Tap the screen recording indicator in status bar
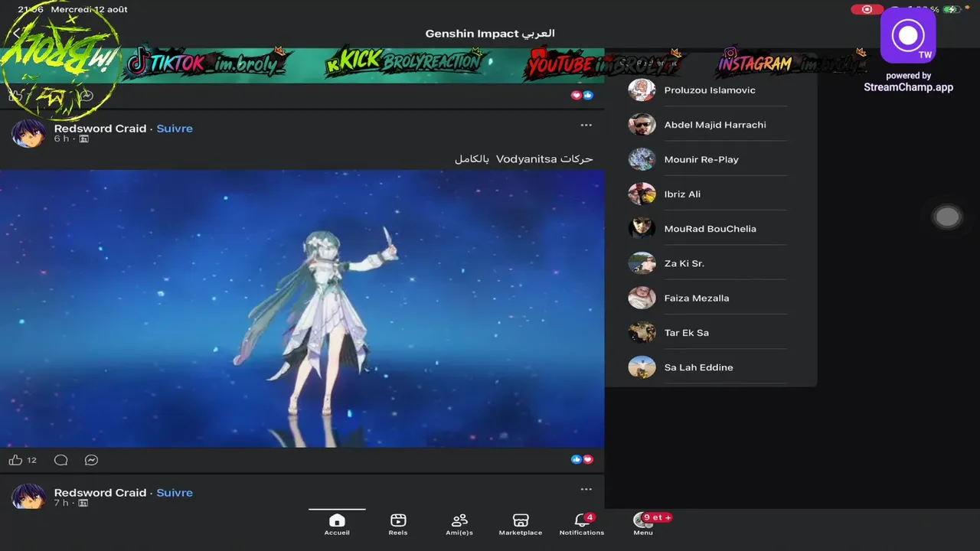Screen dimensions: 980x551 (x=867, y=9)
